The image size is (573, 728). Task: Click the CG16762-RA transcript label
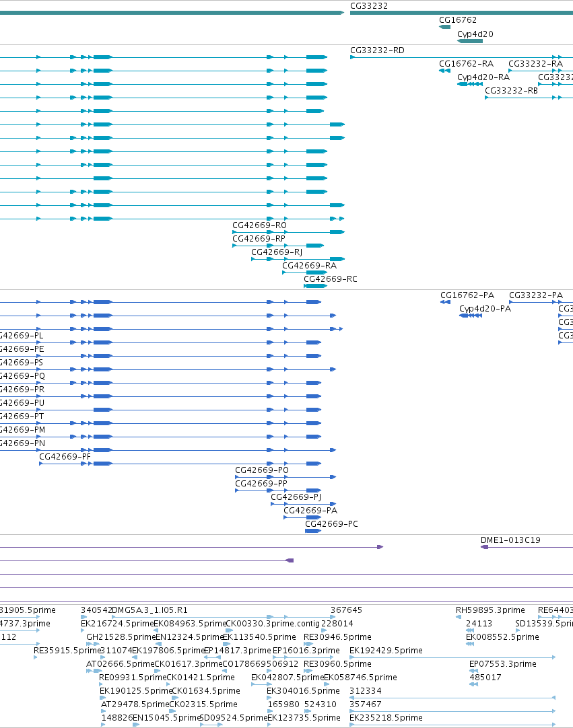pyautogui.click(x=466, y=64)
